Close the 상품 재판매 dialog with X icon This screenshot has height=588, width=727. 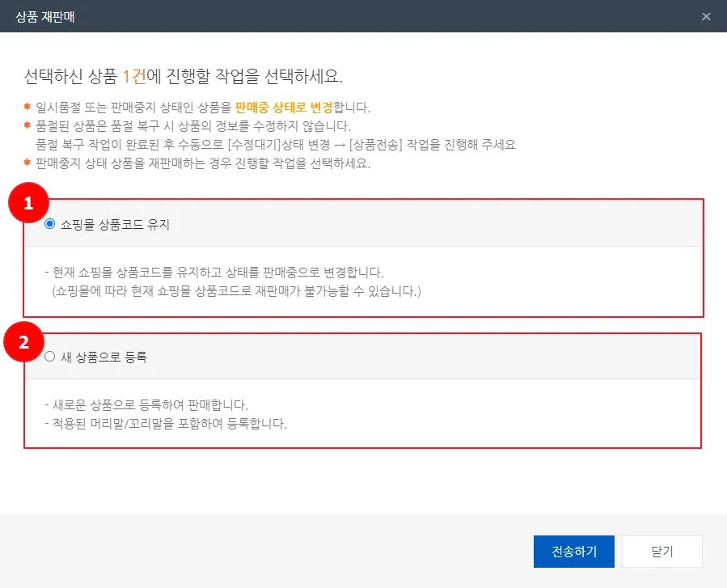coord(706,16)
